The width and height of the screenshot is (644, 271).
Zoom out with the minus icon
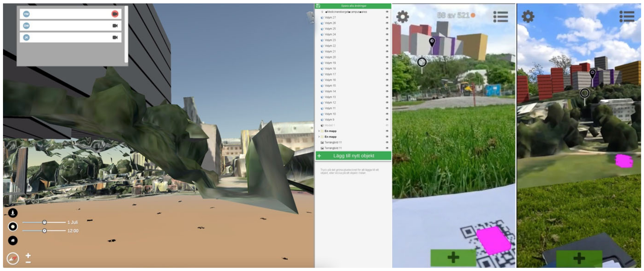pos(28,262)
